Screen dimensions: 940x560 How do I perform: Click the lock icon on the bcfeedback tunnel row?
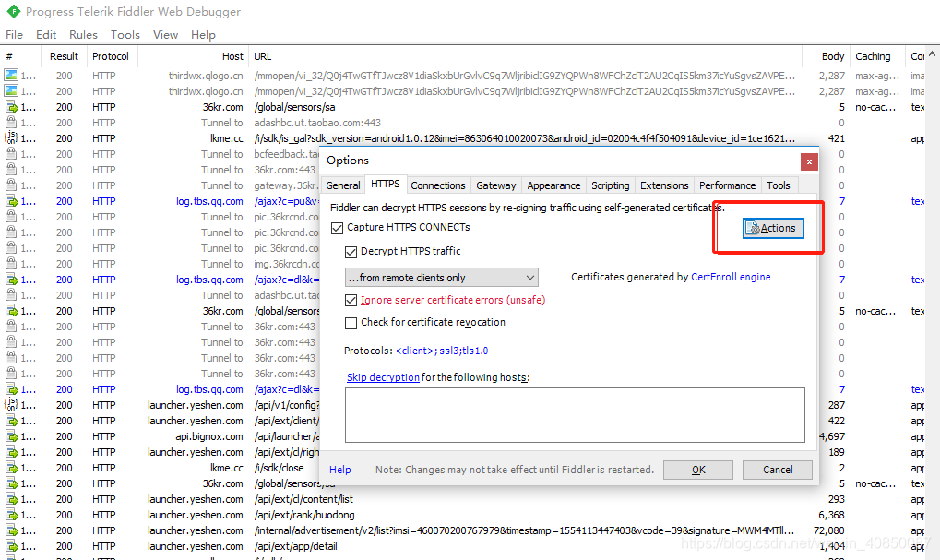click(x=11, y=154)
